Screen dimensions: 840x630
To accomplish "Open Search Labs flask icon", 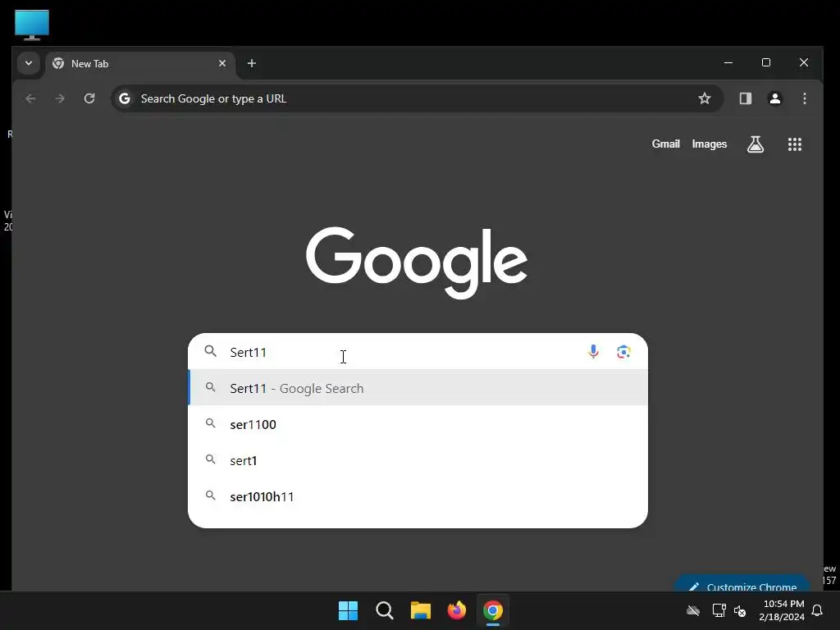I will tap(756, 144).
